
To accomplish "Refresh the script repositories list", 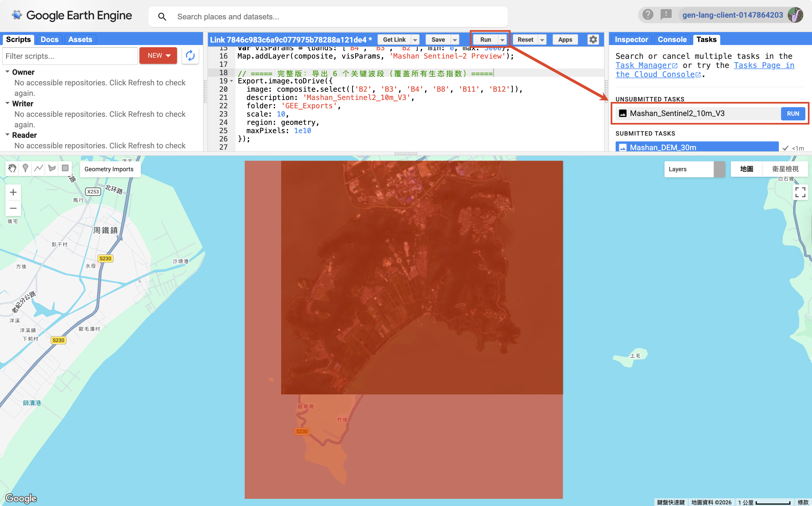I will 190,56.
